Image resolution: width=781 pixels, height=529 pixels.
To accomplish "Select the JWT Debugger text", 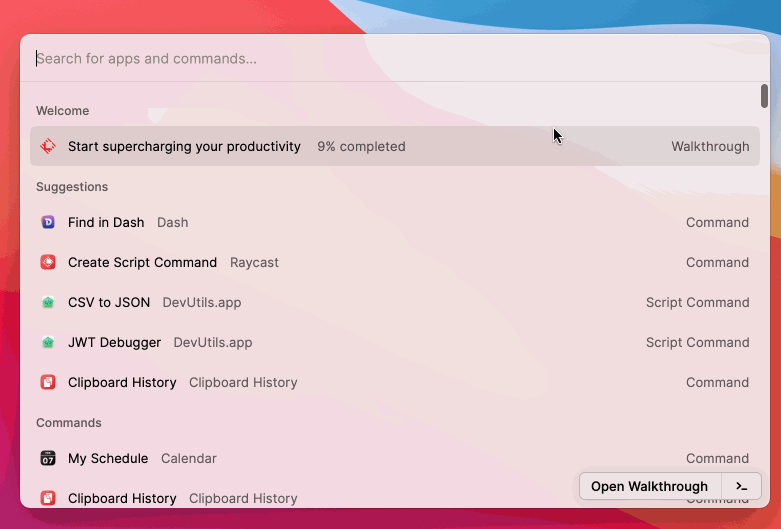I will click(x=115, y=342).
